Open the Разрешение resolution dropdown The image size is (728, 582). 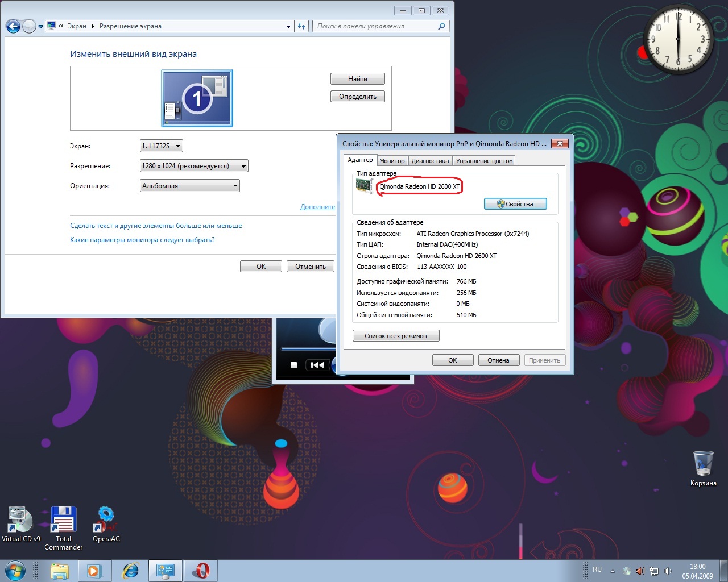(x=194, y=166)
